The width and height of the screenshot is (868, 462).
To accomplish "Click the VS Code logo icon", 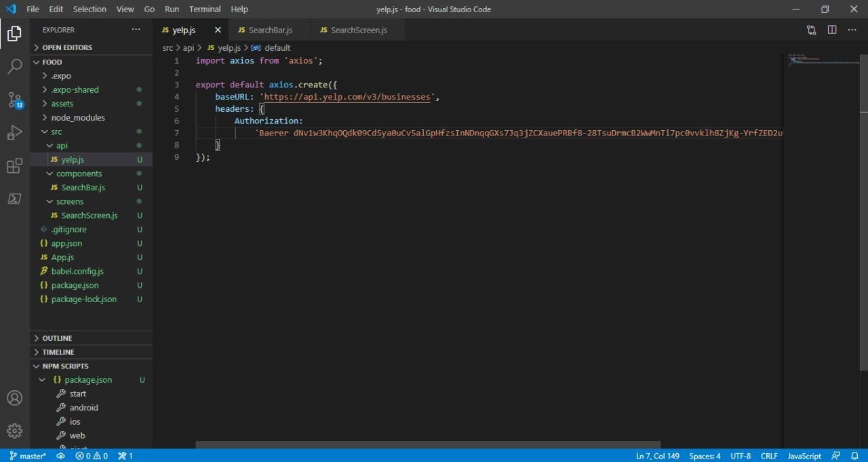I will [x=11, y=9].
